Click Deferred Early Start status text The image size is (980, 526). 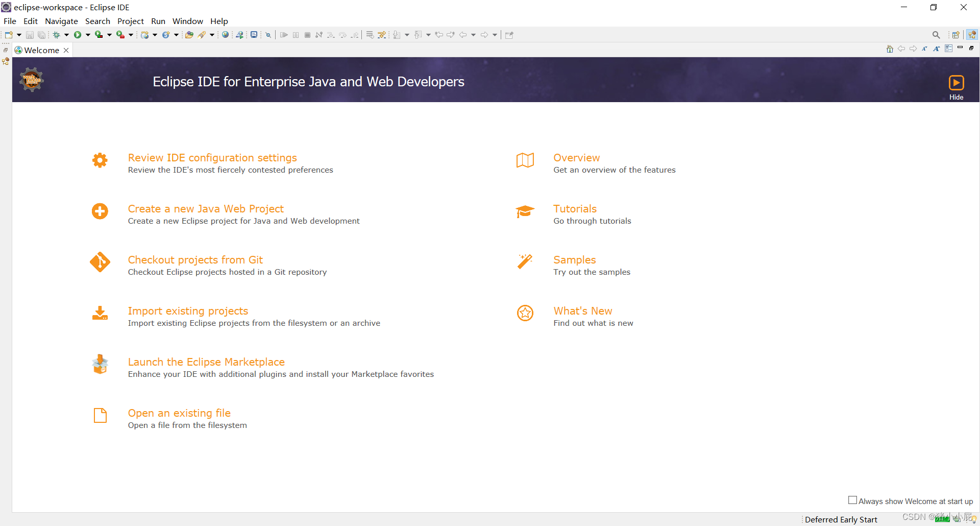841,519
